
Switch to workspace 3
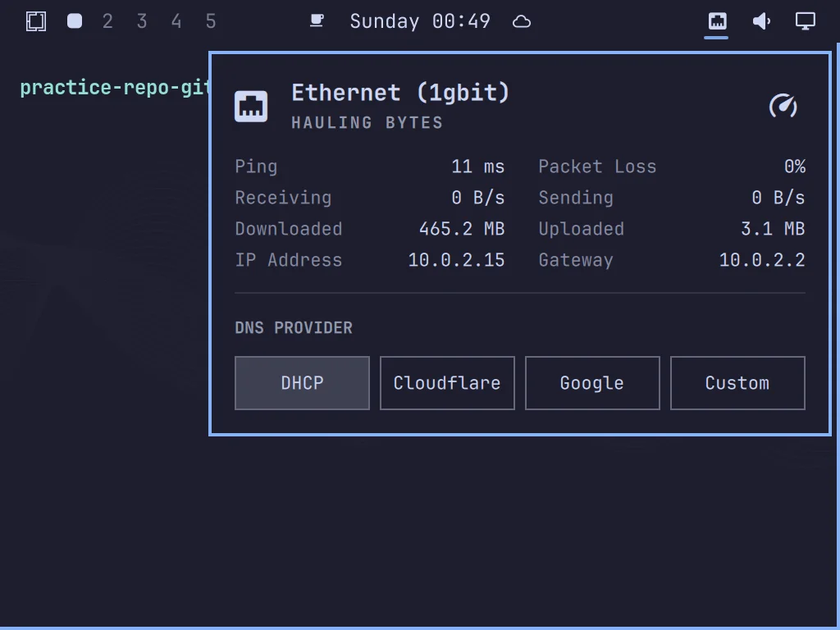click(x=142, y=21)
